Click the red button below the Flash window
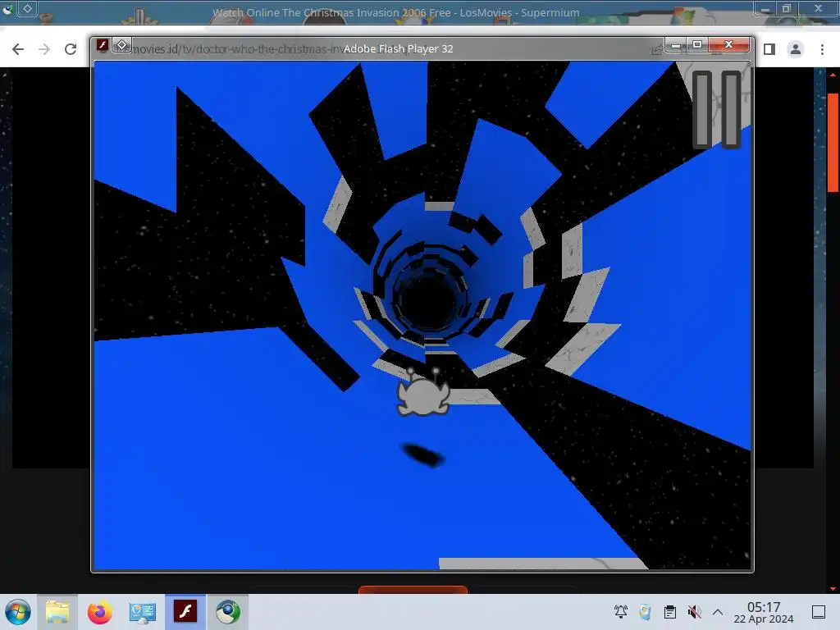840x630 pixels. tap(413, 590)
